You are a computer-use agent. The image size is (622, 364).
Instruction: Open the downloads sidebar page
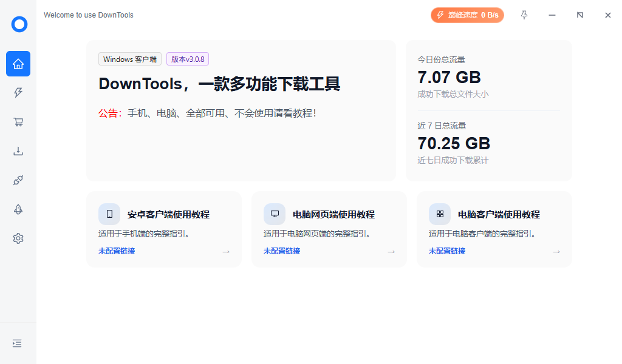click(18, 151)
